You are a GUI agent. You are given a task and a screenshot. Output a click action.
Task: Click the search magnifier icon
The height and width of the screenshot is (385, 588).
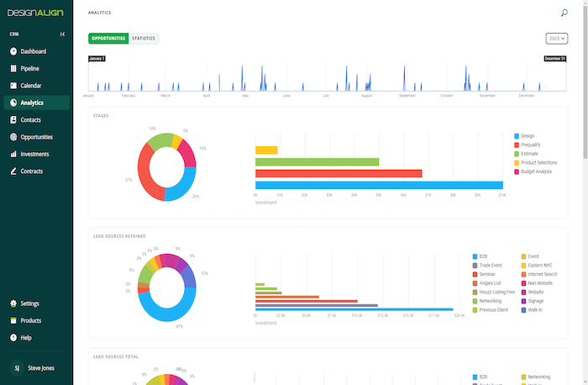pos(564,13)
